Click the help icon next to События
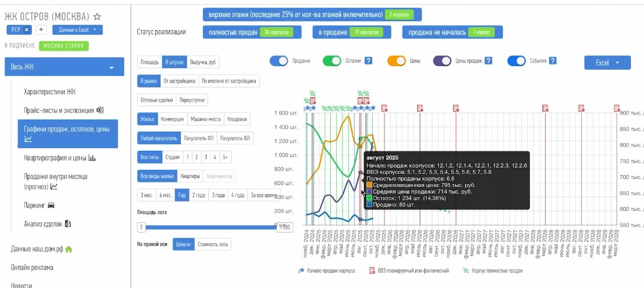Image resolution: width=644 pixels, height=288 pixels. tap(553, 61)
